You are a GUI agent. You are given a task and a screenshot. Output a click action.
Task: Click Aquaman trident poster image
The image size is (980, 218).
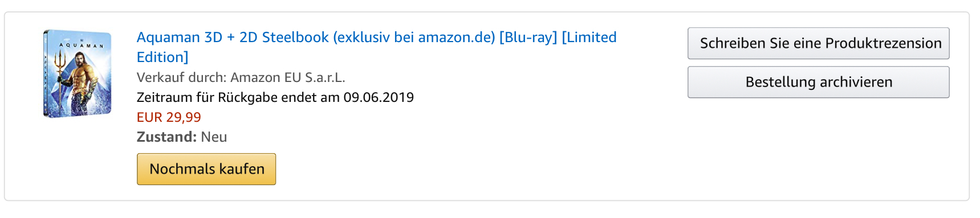coord(77,74)
